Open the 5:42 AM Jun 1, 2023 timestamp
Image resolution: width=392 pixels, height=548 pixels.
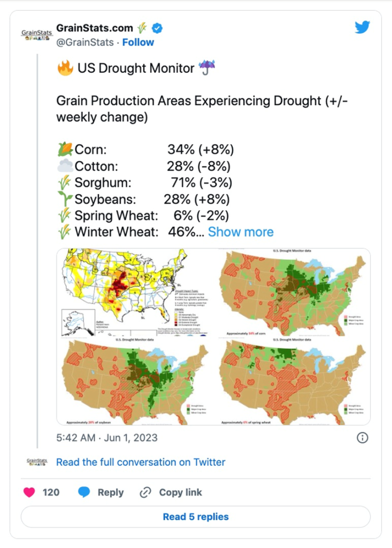pos(107,438)
